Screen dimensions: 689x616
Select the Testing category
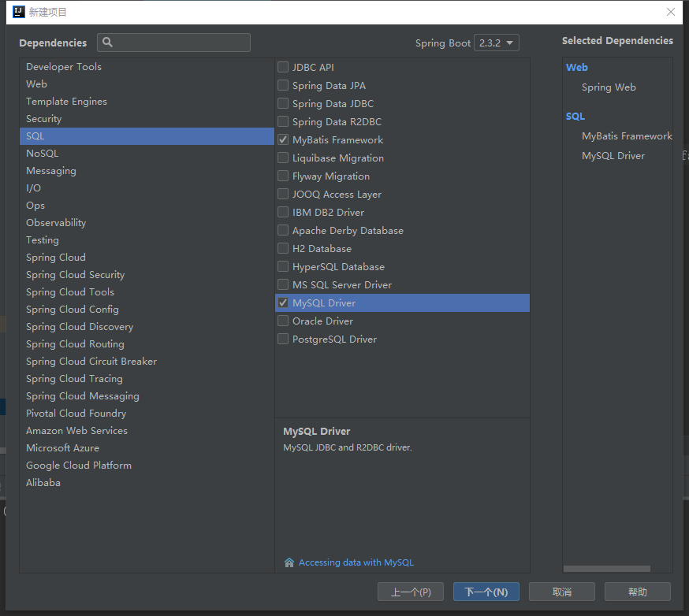click(147, 240)
